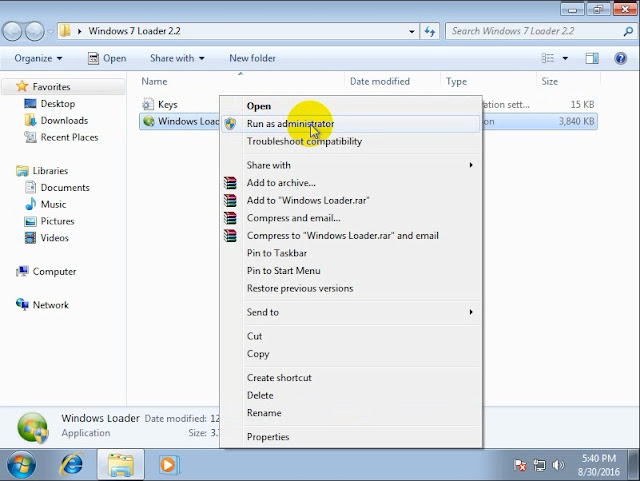Click the Forward navigation arrow
The height and width of the screenshot is (481, 640).
click(x=35, y=31)
